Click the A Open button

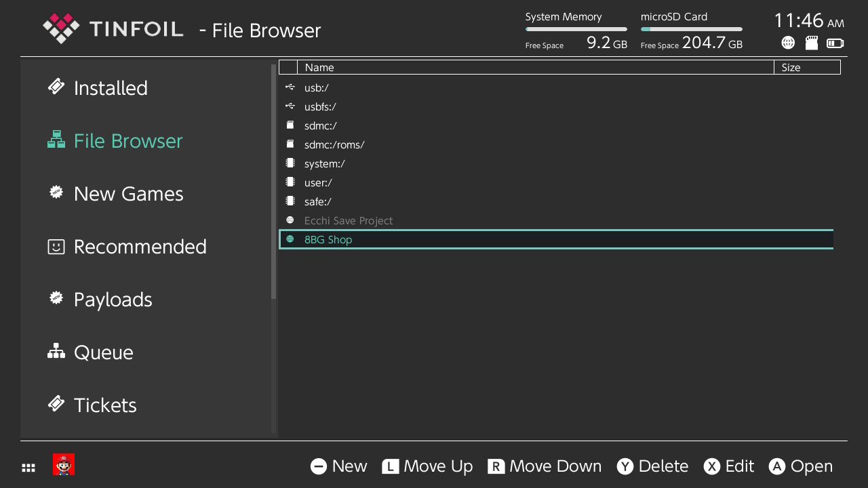coord(801,466)
